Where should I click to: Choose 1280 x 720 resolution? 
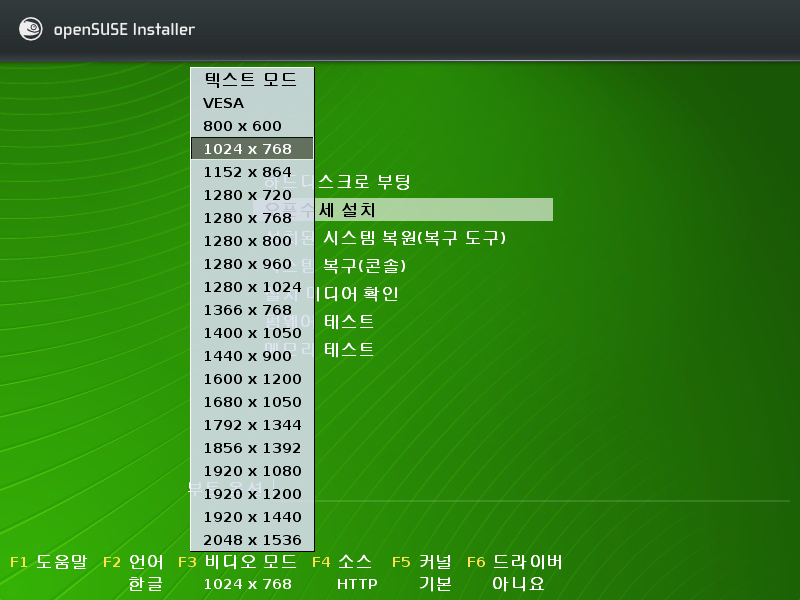point(252,195)
